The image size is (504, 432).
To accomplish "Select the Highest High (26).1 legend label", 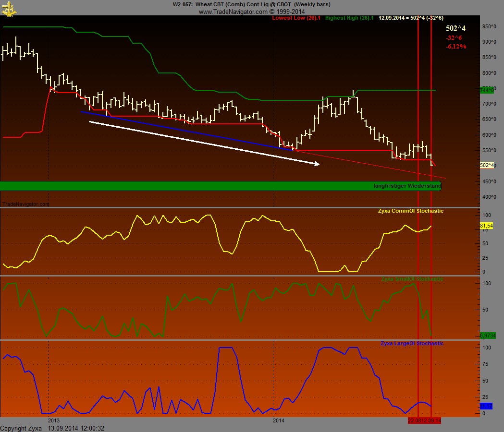I will [349, 18].
